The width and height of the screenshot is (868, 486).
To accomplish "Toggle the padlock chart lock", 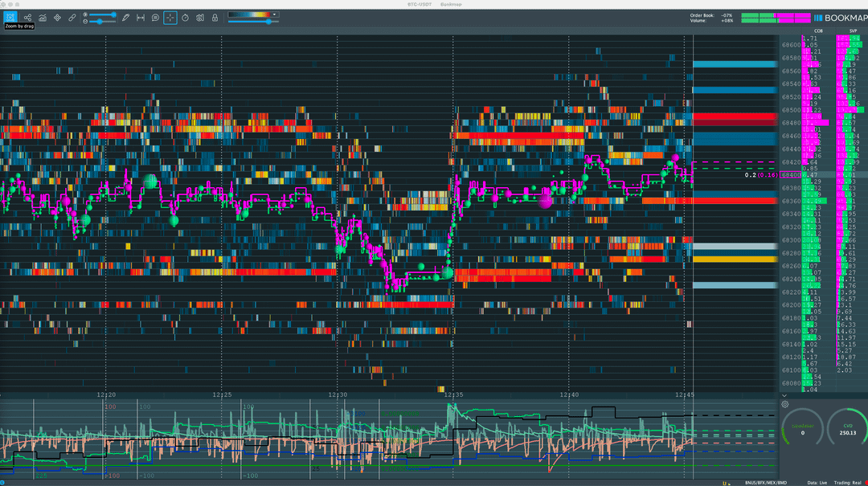I will pos(215,17).
